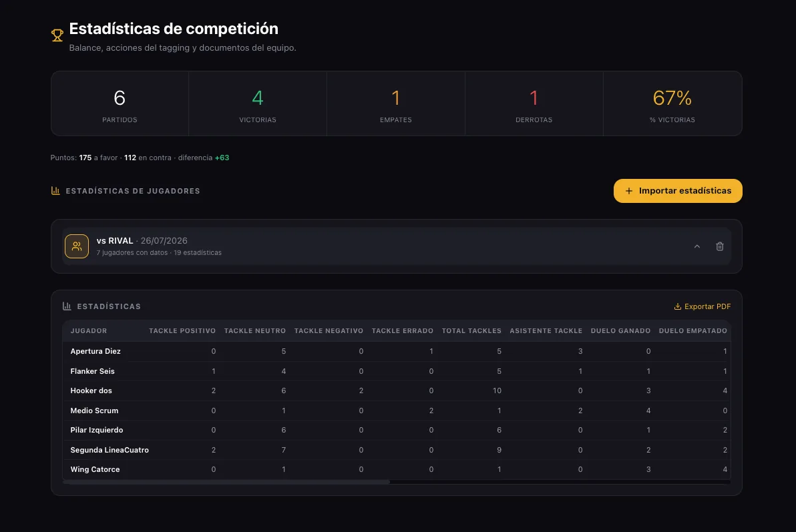Image resolution: width=796 pixels, height=532 pixels.
Task: Click Hooker dos total tackles value 10
Action: pos(496,390)
